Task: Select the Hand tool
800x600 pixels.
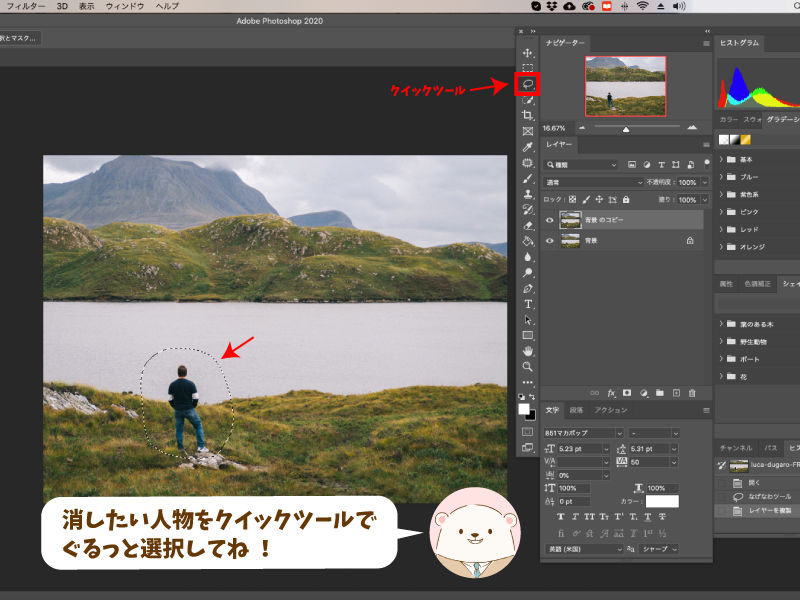Action: point(528,351)
